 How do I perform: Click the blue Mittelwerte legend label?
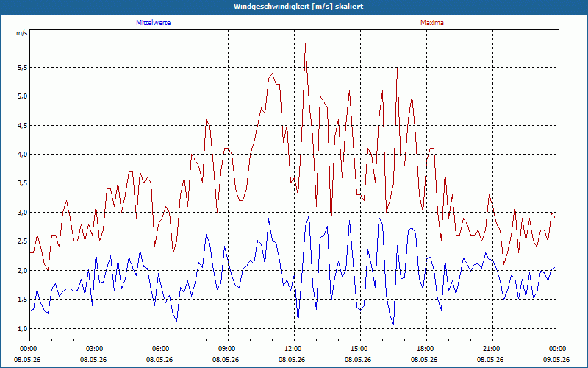pyautogui.click(x=154, y=23)
